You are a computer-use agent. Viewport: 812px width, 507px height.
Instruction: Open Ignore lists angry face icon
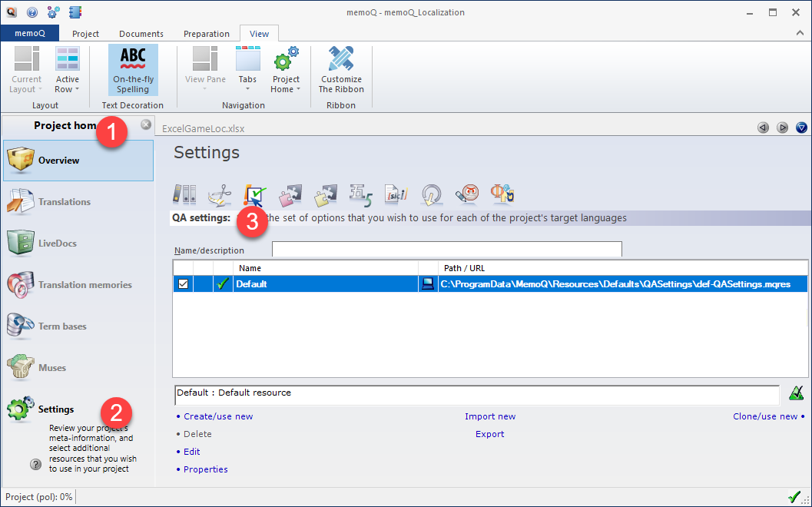(467, 194)
